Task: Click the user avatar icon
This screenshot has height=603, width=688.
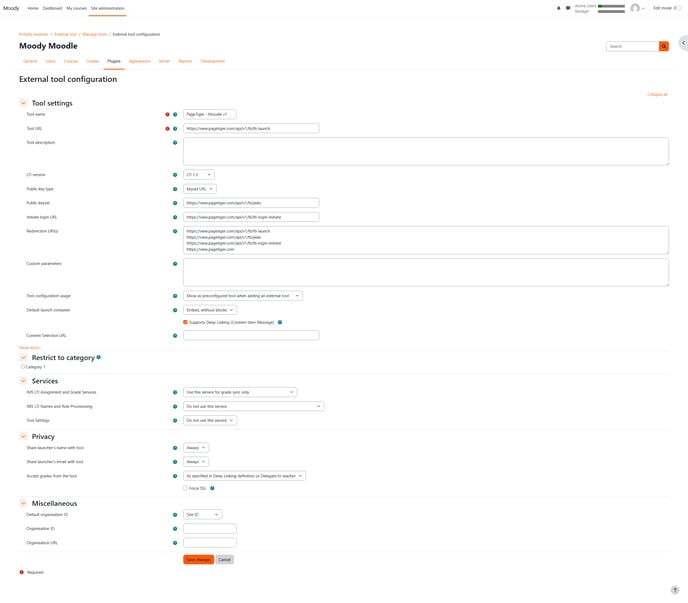Action: pos(635,8)
